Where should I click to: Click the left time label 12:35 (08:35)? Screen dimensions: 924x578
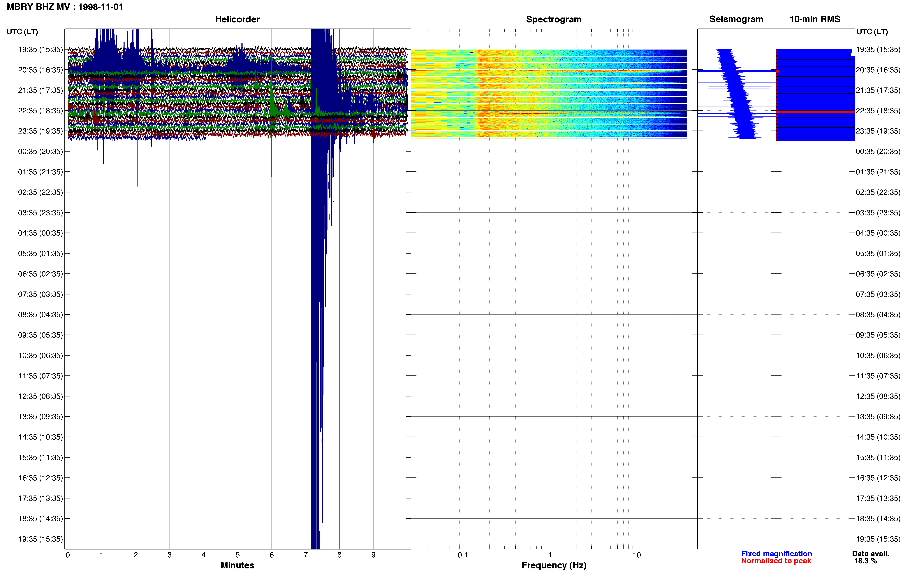tap(41, 396)
